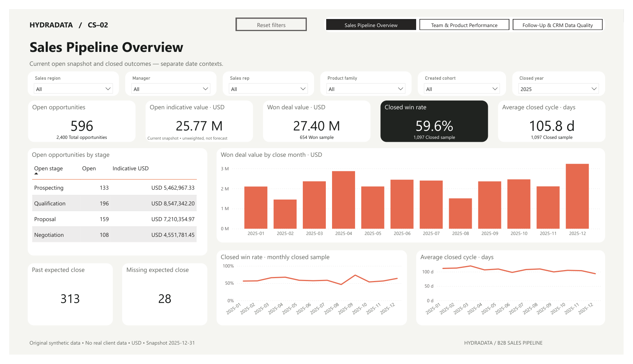The image size is (633, 364).
Task: Click the Snapshot 2025-12-31 footer note
Action: coord(170,343)
